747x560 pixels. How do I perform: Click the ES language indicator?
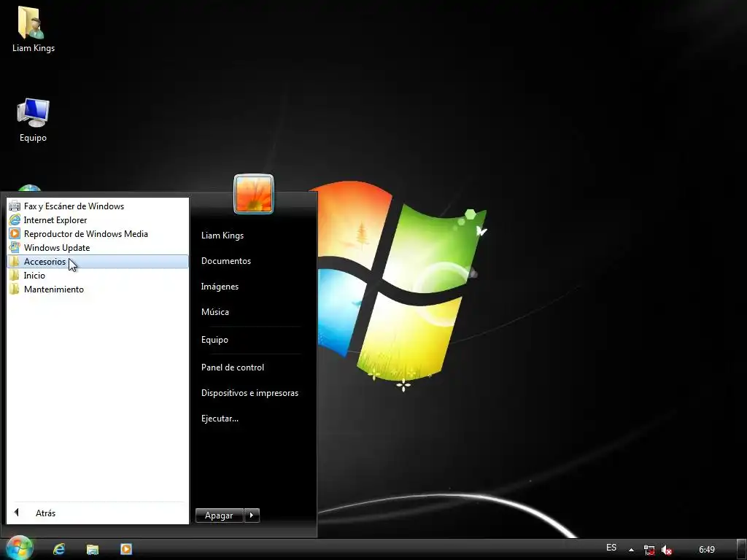tap(611, 548)
